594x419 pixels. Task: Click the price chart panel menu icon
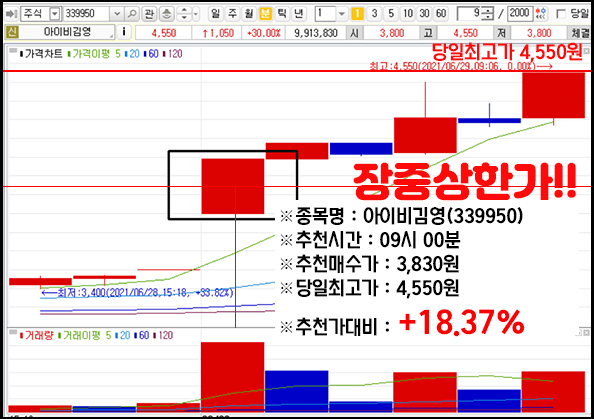13,51
